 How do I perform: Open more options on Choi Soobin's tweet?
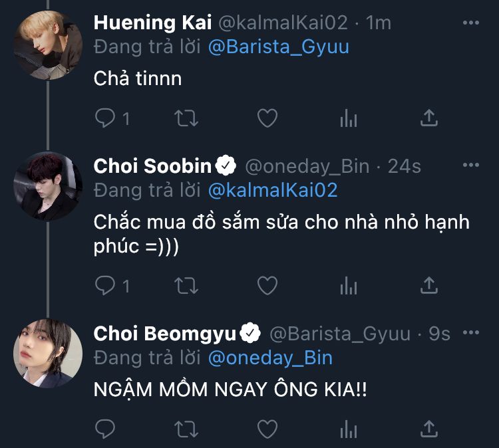[x=470, y=166]
